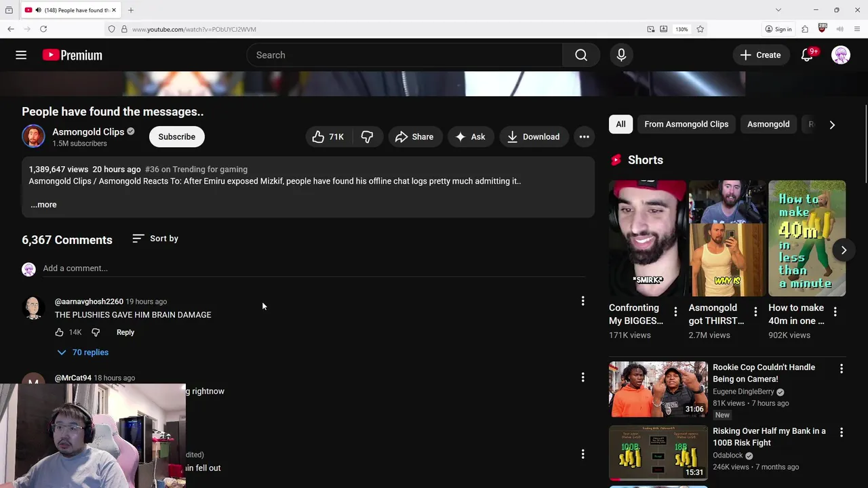This screenshot has width=868, height=488.
Task: Reload page with browser refresh button
Action: 43,29
